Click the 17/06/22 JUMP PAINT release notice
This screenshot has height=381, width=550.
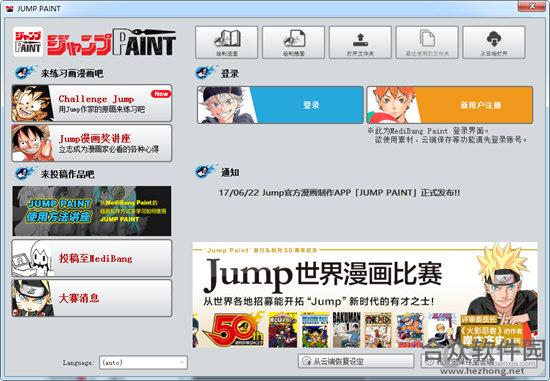pyautogui.click(x=339, y=193)
